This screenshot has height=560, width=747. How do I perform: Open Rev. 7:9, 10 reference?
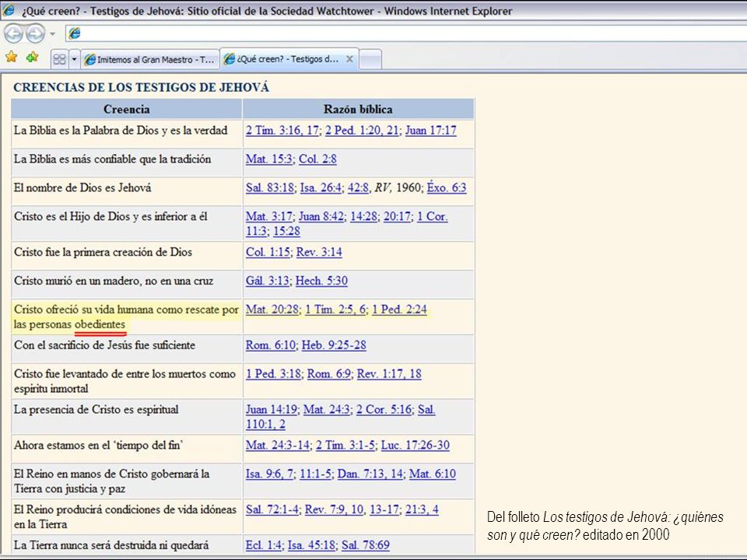[334, 509]
